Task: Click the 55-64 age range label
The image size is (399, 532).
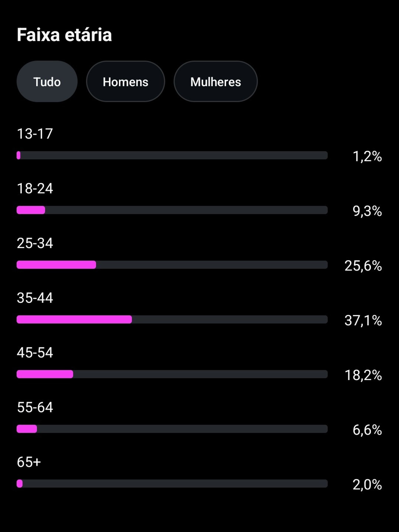Action: coord(35,407)
